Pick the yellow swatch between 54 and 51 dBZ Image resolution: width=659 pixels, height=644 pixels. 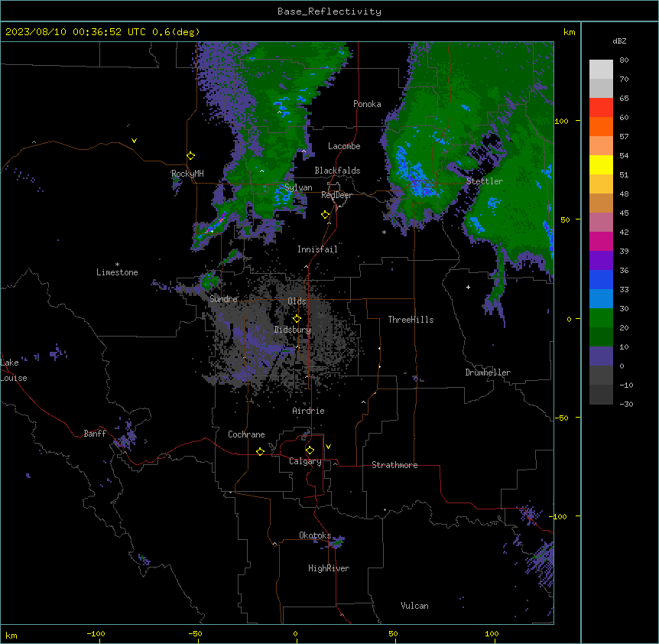[x=601, y=165]
